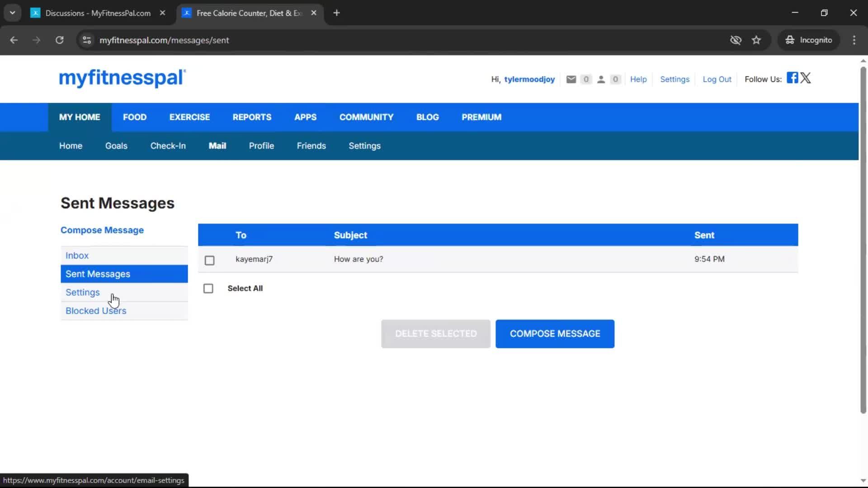Click the tylermoodjoy username link
The width and height of the screenshot is (868, 488).
(x=529, y=80)
